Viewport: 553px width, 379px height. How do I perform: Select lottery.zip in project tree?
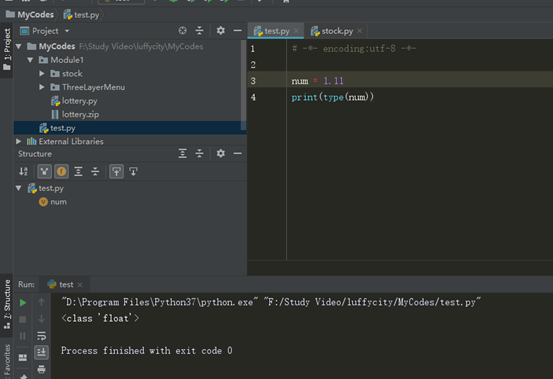click(x=80, y=114)
